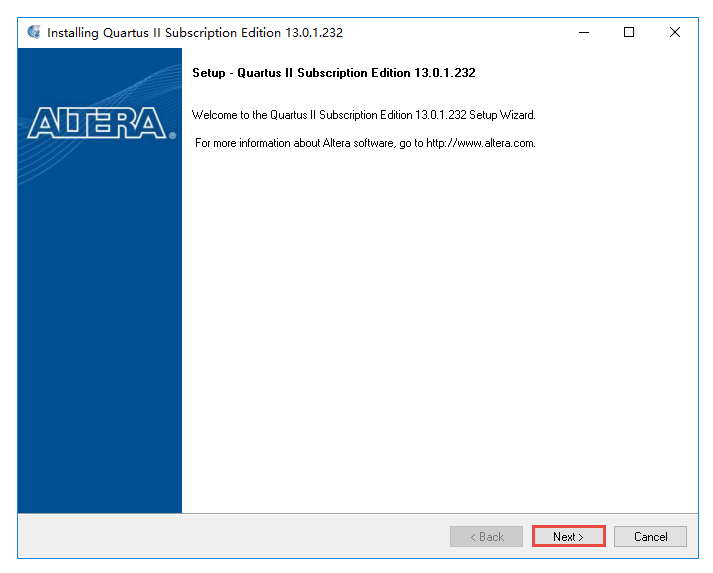Viewport: 713px width, 573px height.
Task: Click the Altera logo in the side banner
Action: [x=101, y=123]
